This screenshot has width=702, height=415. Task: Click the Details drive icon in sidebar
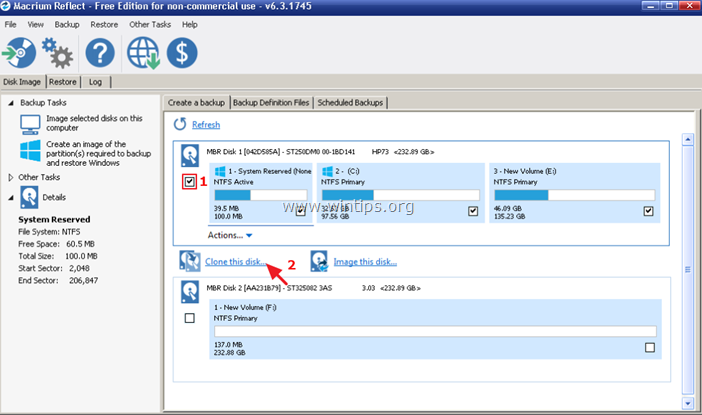pos(29,197)
